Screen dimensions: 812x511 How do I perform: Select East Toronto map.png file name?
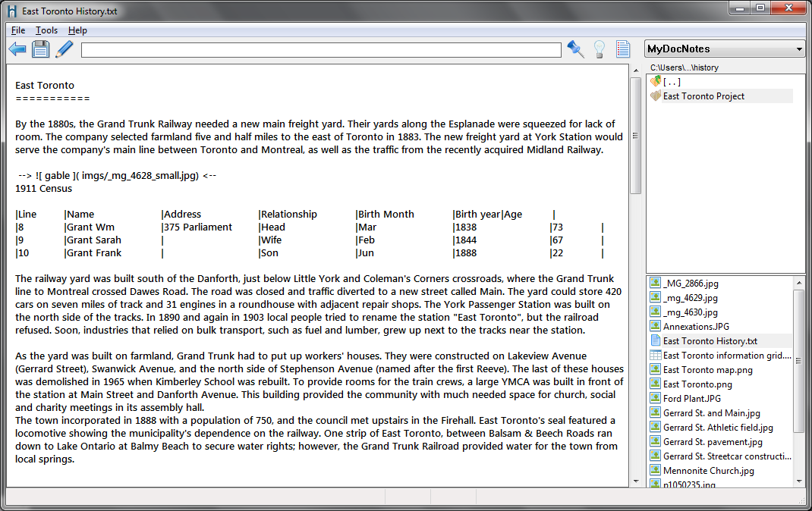tap(708, 370)
